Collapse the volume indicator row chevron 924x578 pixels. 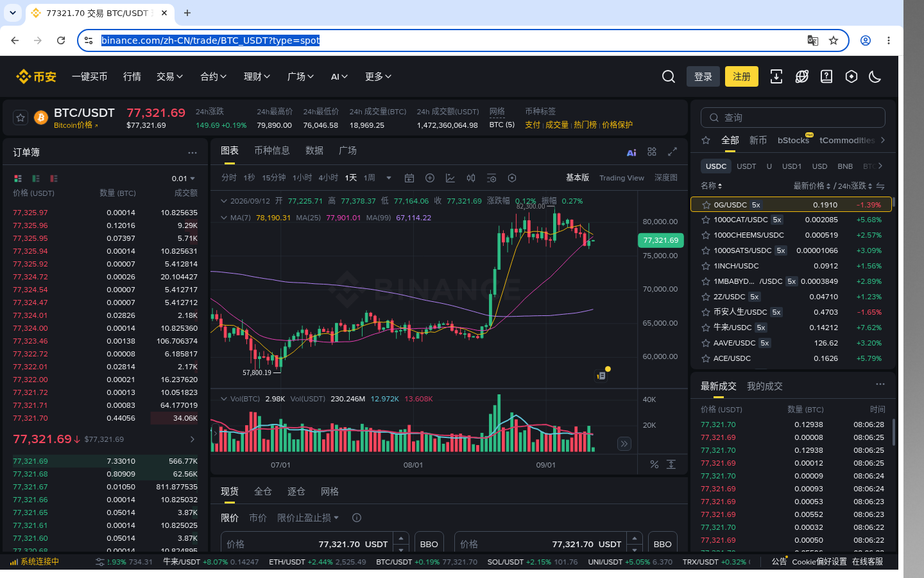click(224, 399)
